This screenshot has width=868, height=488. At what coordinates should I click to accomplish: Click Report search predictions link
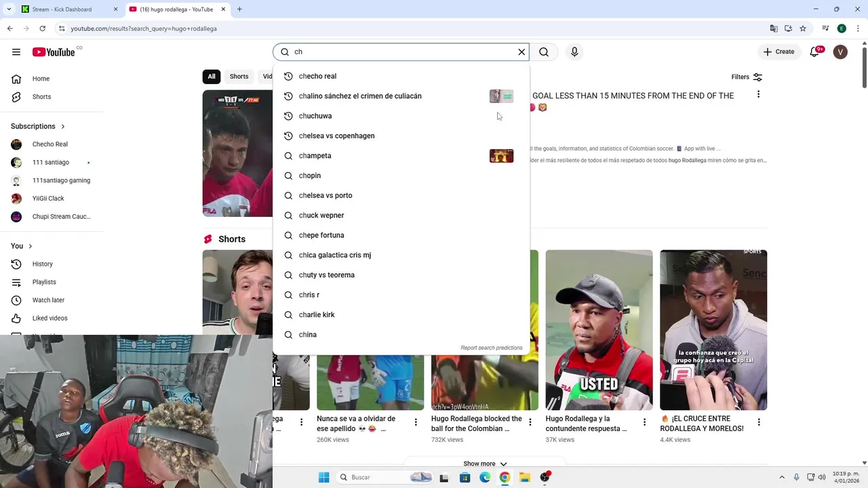pos(492,348)
